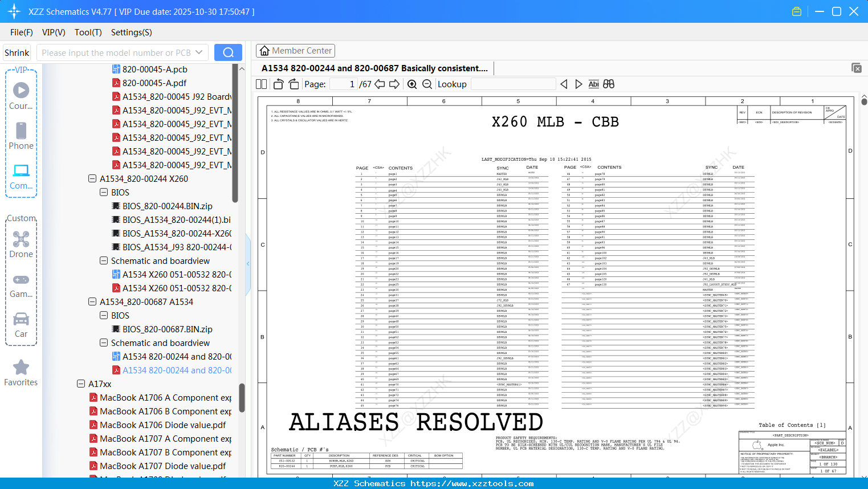Viewport: 868px width, 489px height.
Task: Collapse the left panel with the splitter handle
Action: click(x=248, y=263)
